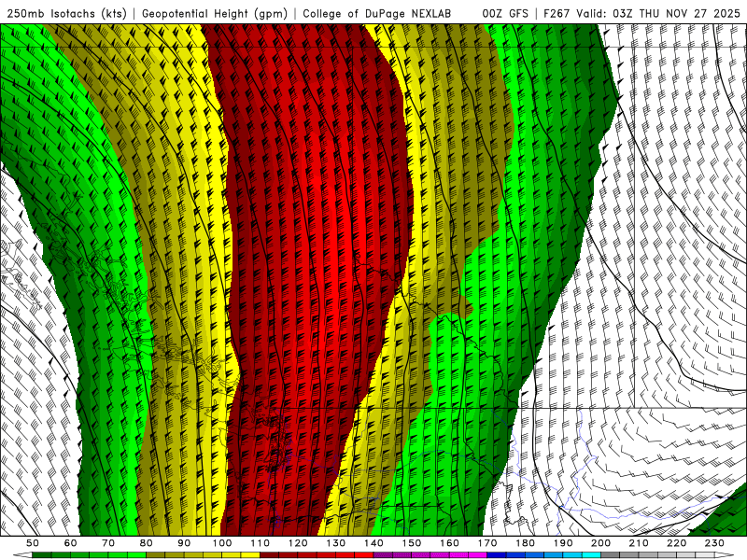Click the 'Valid: 03Z THU NOV 27 2025' text
The height and width of the screenshot is (560, 747).
coord(658,13)
